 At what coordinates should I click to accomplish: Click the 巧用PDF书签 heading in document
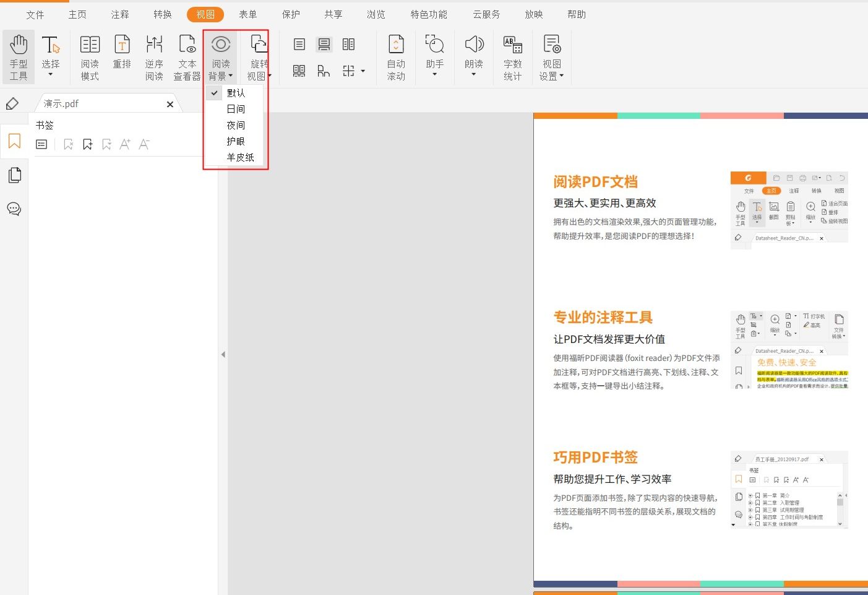coord(595,458)
